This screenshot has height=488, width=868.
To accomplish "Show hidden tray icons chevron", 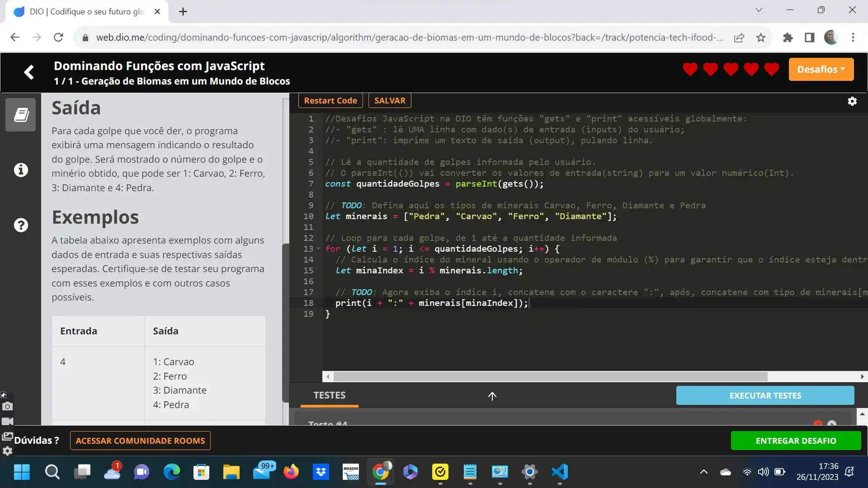I will (704, 472).
